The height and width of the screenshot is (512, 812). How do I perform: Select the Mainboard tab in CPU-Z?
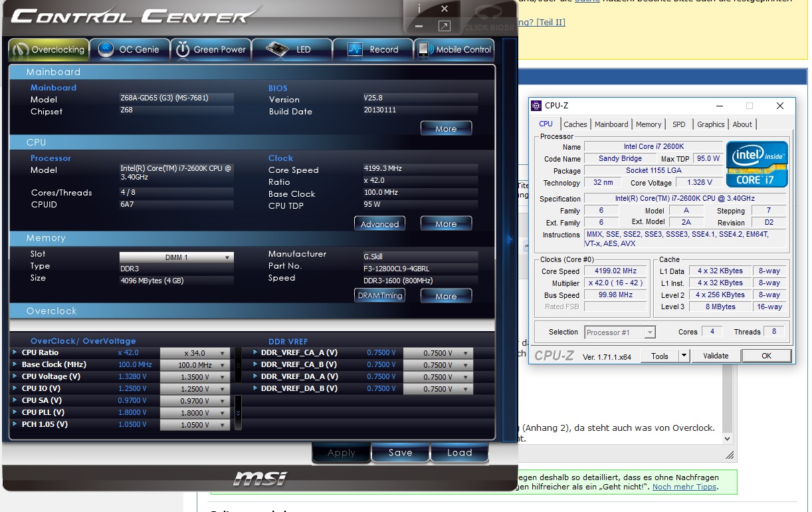tap(611, 124)
